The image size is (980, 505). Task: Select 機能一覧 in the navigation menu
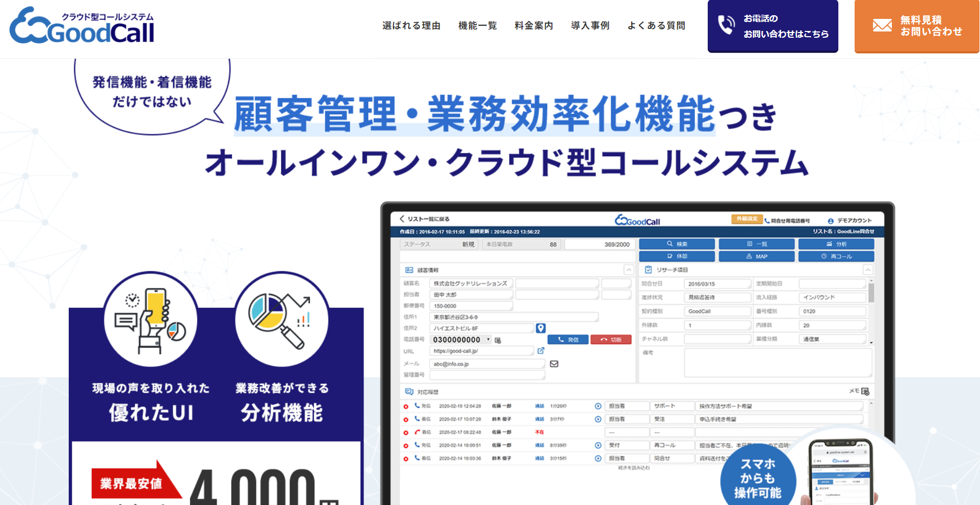point(477,25)
